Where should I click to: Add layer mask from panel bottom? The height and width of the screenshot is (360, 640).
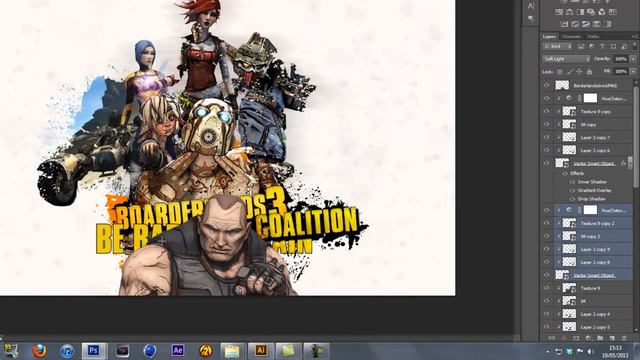tap(576, 338)
